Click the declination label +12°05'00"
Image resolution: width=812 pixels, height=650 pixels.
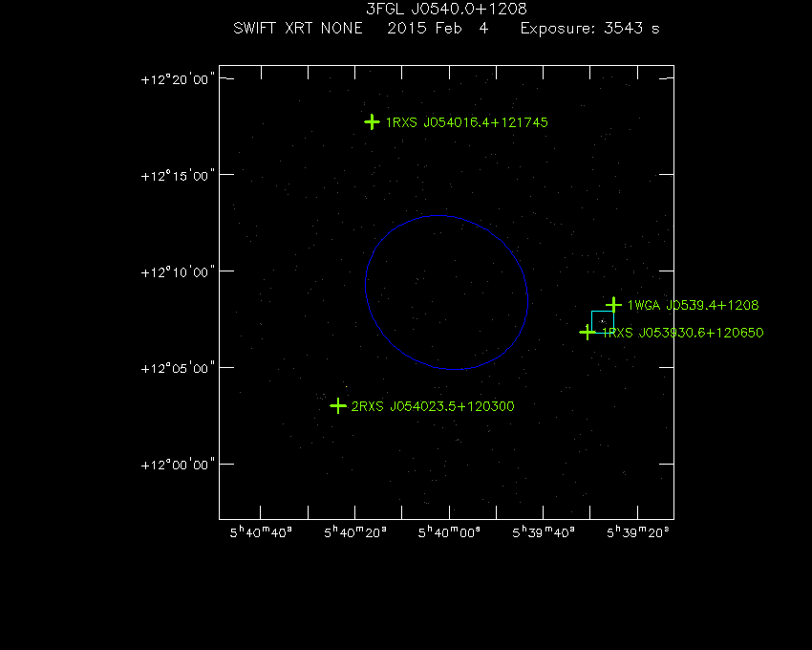pos(178,369)
